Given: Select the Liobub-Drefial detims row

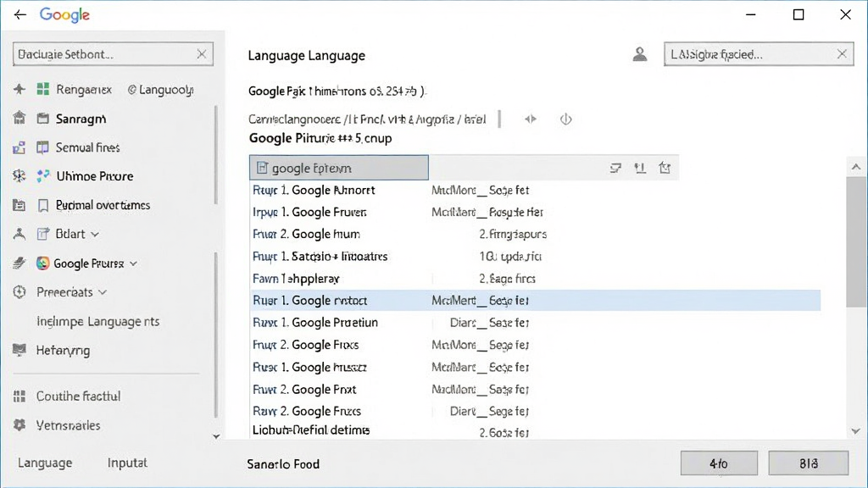Looking at the screenshot, I should [536, 430].
